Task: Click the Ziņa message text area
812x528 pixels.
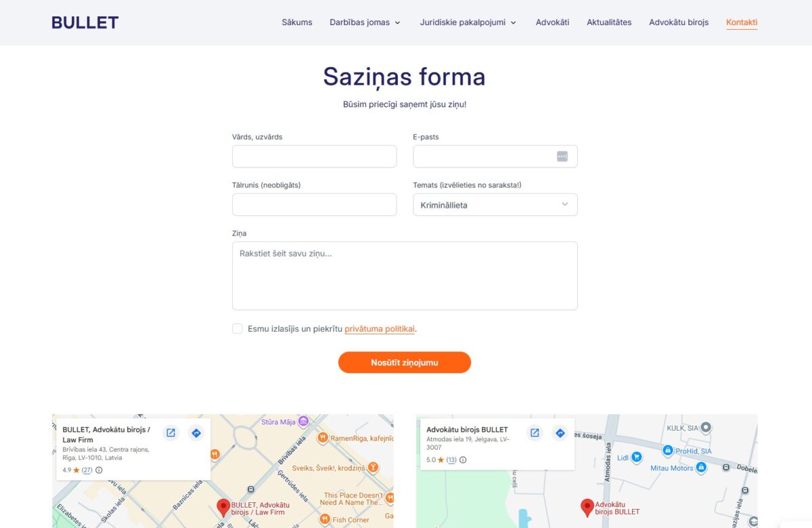Action: [x=405, y=276]
